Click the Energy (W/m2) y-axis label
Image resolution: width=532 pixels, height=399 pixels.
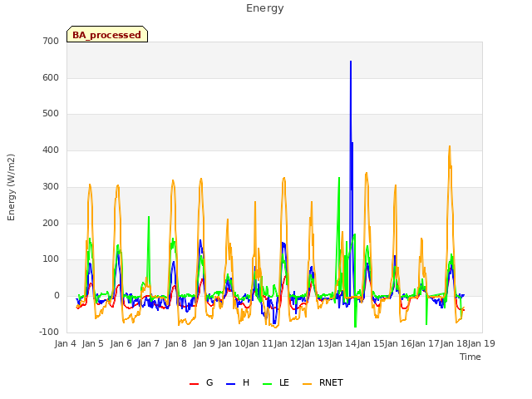tap(11, 187)
